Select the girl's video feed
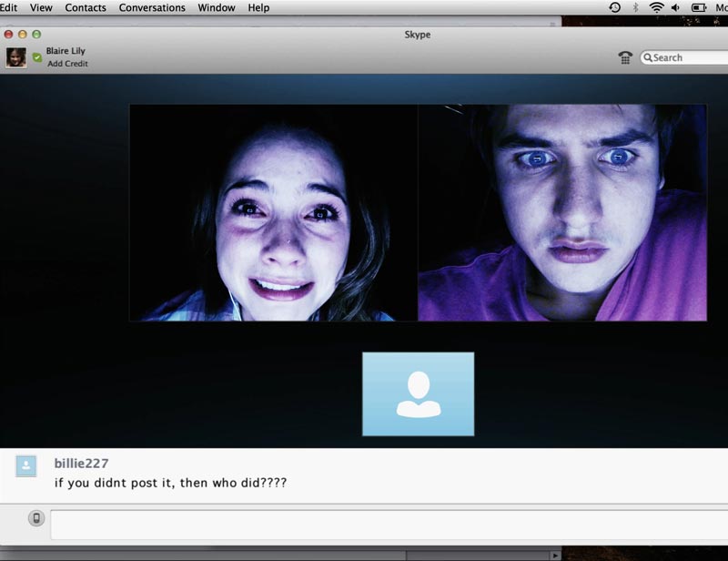Screen dimensions: 728x561 274,212
